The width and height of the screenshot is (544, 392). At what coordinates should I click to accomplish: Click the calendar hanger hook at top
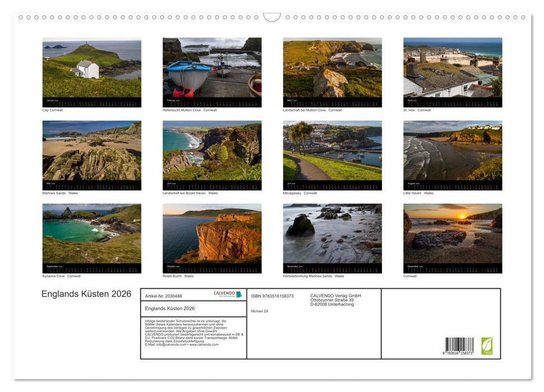(x=272, y=17)
